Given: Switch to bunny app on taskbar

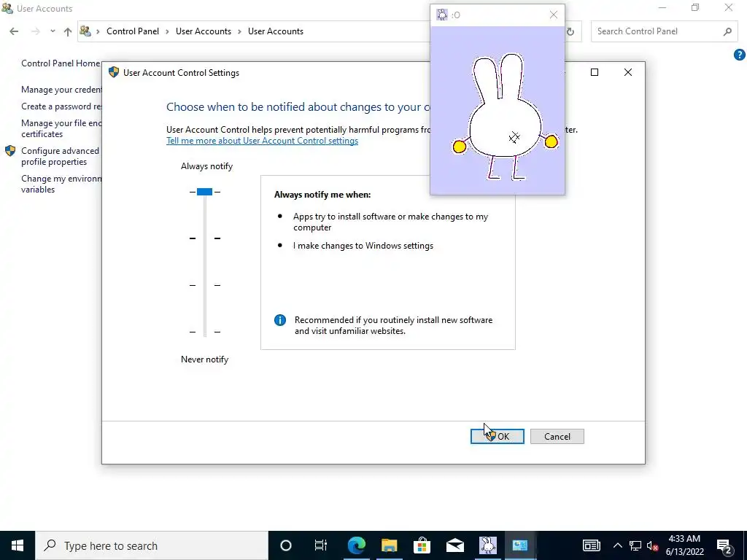Looking at the screenshot, I should (x=488, y=545).
